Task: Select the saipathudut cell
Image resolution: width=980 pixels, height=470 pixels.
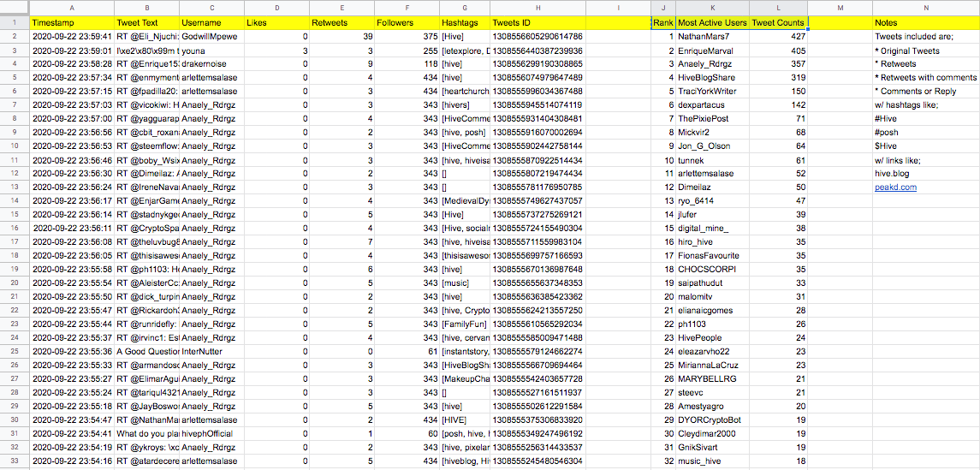Action: point(712,283)
